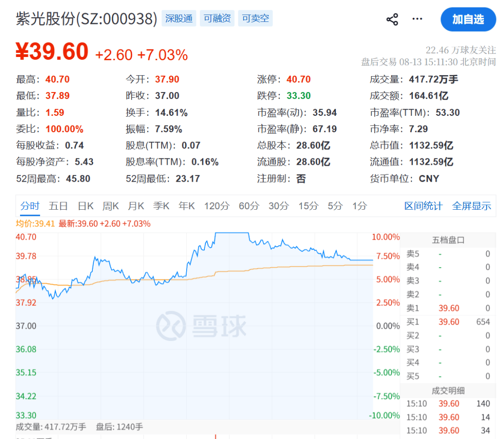Click the 今开 value 37.90

coord(167,79)
